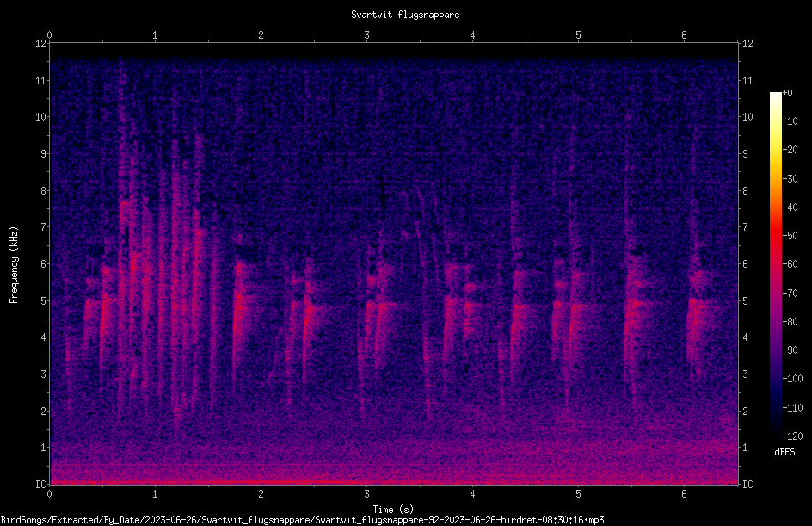Click the "-100" colorbar label
Screen dimensions: 812x526
pyautogui.click(x=792, y=379)
